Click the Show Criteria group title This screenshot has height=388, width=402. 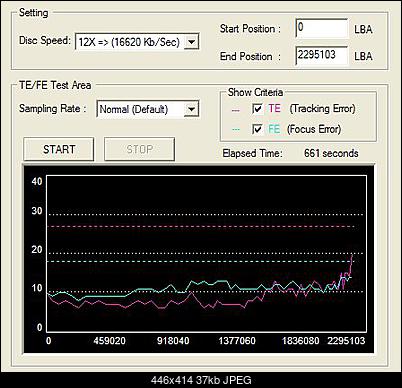point(255,92)
